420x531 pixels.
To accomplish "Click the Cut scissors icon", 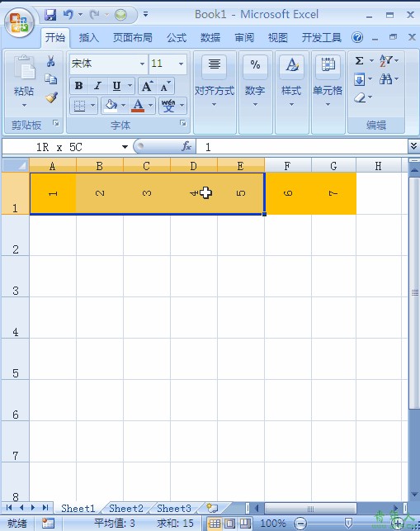I will tap(51, 61).
